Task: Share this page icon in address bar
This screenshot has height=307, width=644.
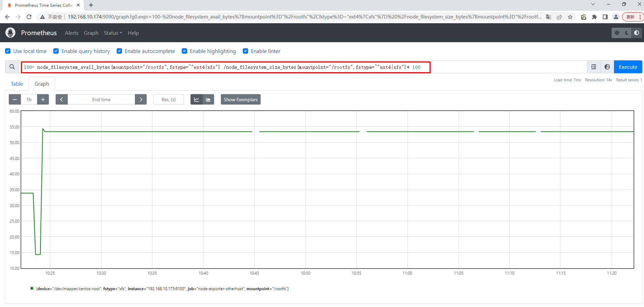Action: coord(559,17)
